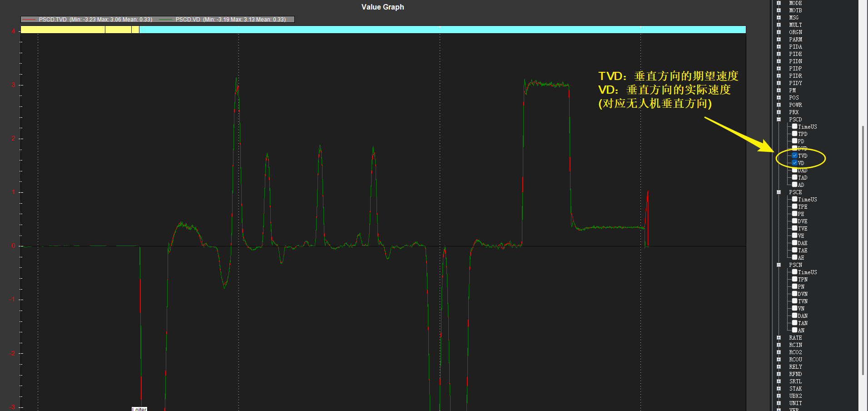Enable the TPN field under PSCN
The width and height of the screenshot is (868, 411).
[794, 279]
